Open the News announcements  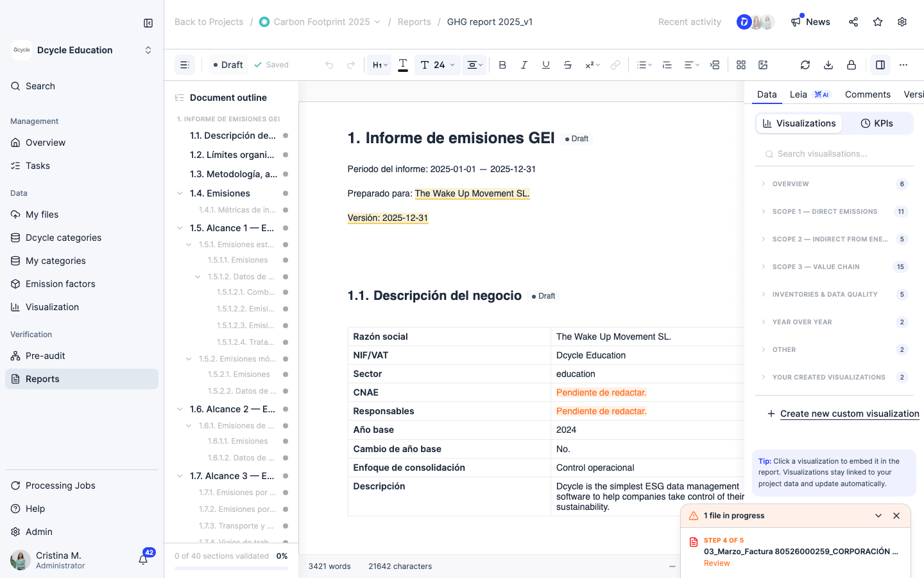[x=810, y=22]
